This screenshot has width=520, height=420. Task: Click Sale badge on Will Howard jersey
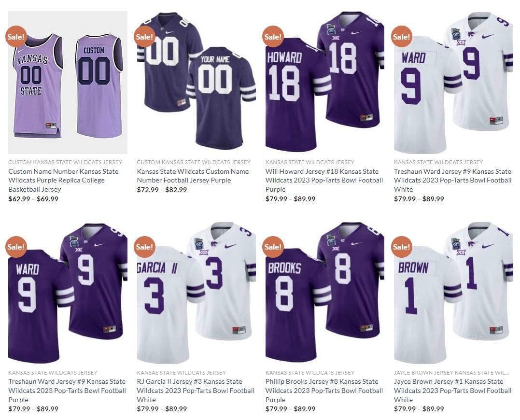coord(273,37)
